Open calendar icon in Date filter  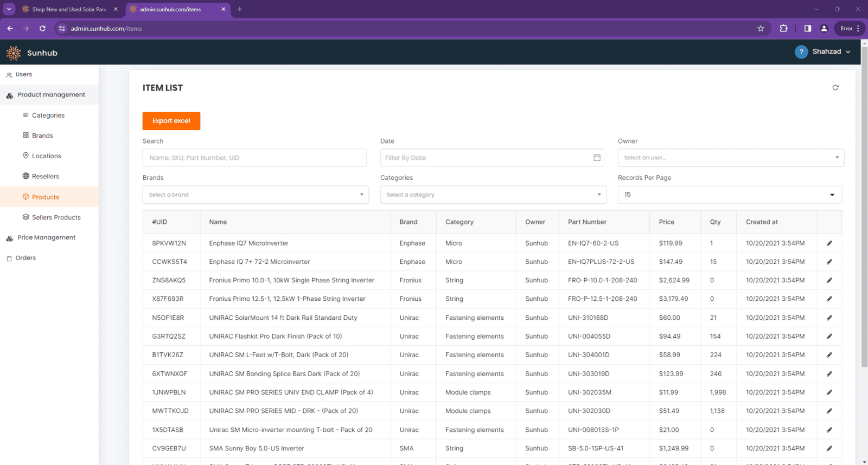[x=597, y=158]
